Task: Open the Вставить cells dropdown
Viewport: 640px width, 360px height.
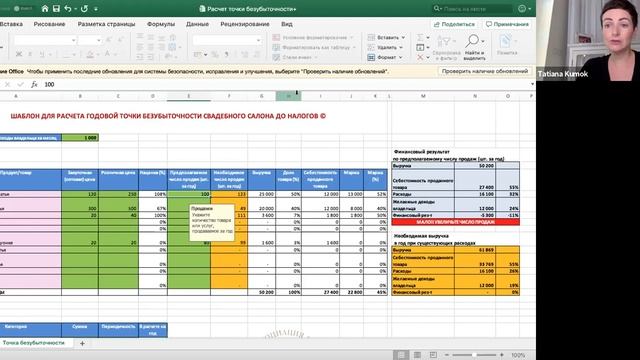Action: (x=386, y=37)
